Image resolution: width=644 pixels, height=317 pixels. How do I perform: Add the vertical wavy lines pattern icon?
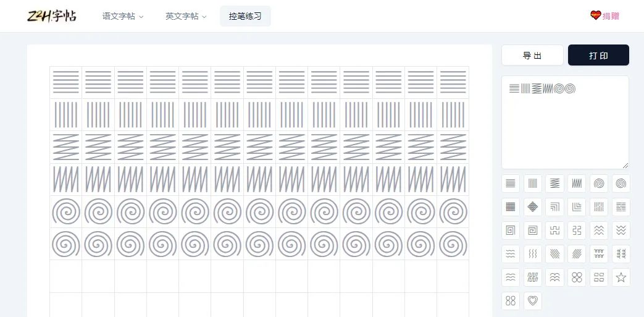[x=533, y=254]
